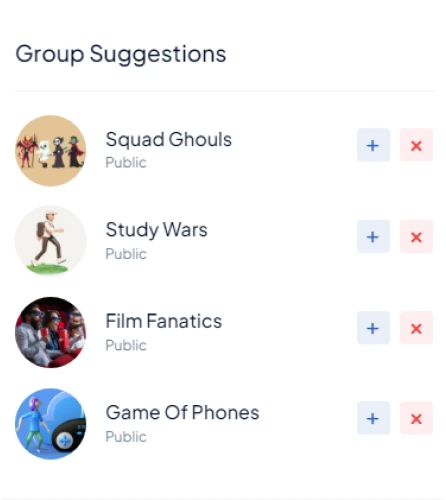Open the Game Of Phones group avatar

coord(51,424)
